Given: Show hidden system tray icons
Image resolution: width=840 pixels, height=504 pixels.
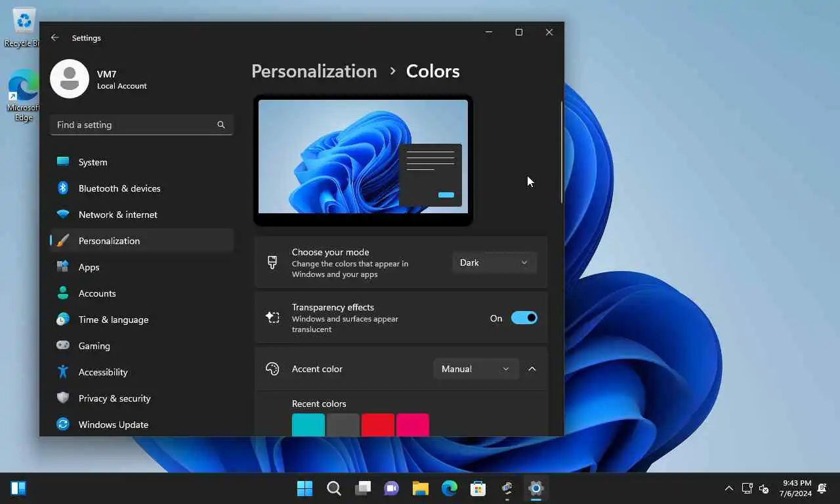Looking at the screenshot, I should (x=728, y=488).
